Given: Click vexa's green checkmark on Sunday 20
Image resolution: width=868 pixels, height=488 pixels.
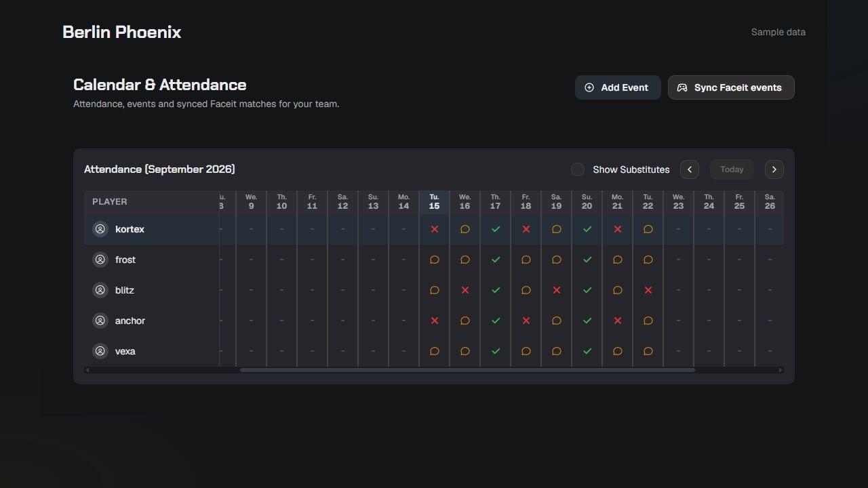Looking at the screenshot, I should click(587, 351).
